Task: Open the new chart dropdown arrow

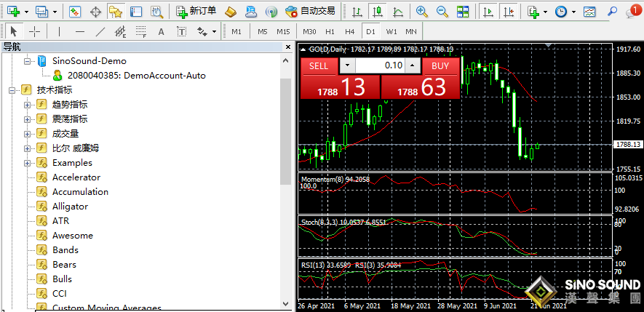Action: (x=26, y=12)
